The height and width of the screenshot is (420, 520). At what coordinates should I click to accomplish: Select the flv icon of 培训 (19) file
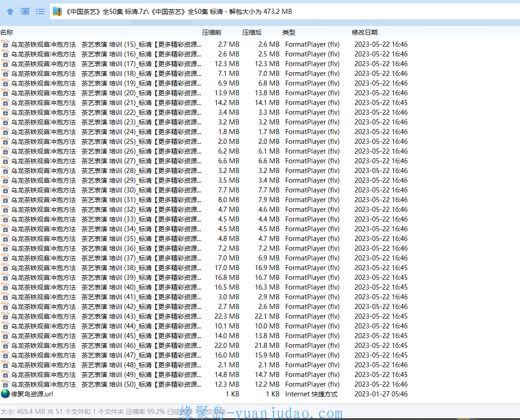pos(5,83)
